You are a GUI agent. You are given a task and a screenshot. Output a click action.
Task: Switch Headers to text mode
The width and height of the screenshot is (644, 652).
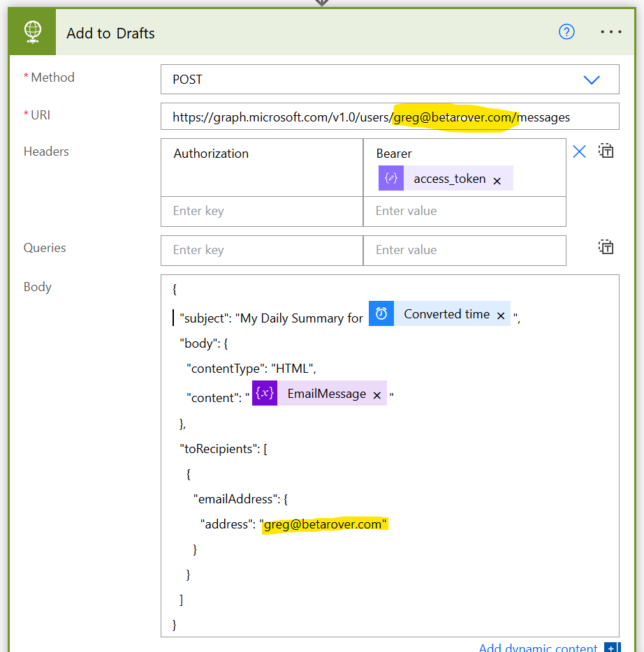point(606,151)
